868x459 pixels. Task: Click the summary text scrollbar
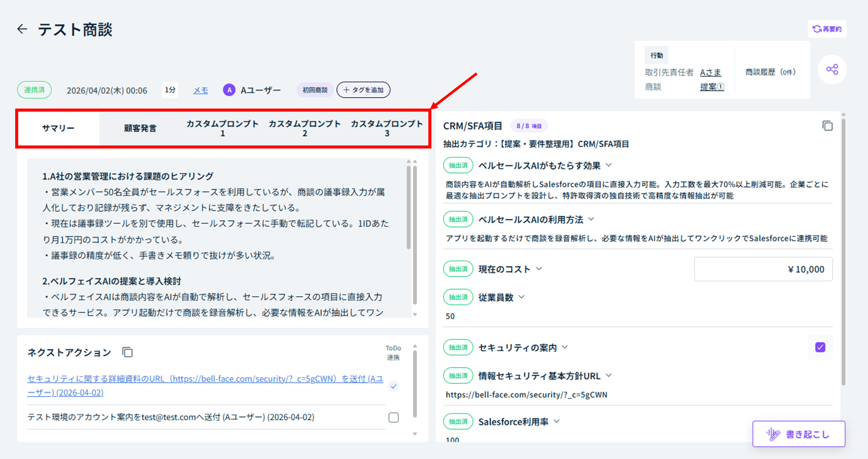408,208
